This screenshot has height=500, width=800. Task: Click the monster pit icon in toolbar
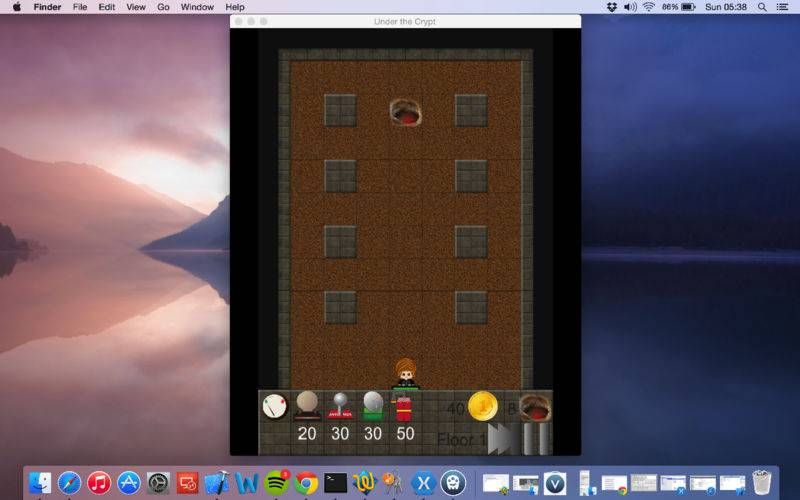(x=535, y=407)
